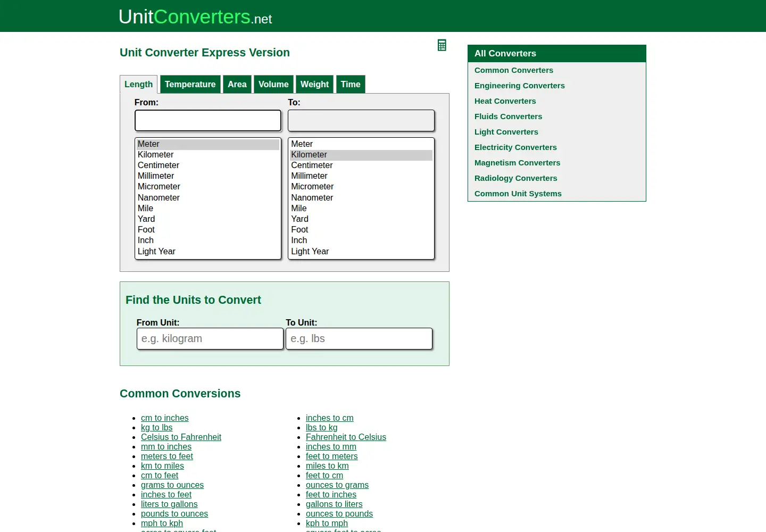Open Fluids Converters link
Viewport: 766px width, 532px height.
(509, 117)
